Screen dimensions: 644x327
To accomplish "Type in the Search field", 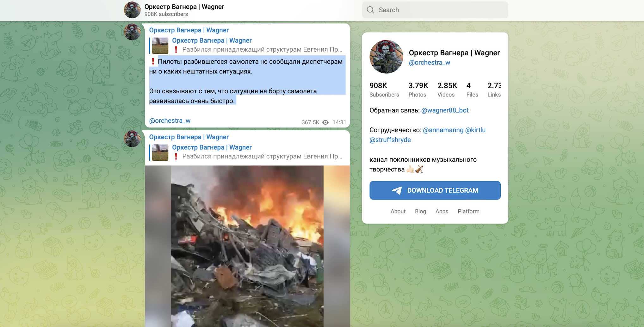I will [440, 10].
